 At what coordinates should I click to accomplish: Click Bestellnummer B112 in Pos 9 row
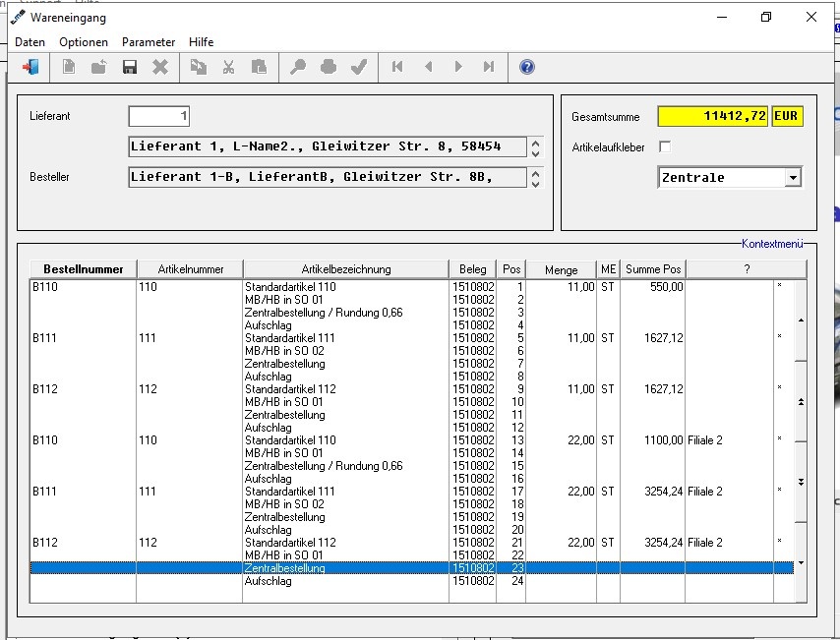click(x=45, y=389)
